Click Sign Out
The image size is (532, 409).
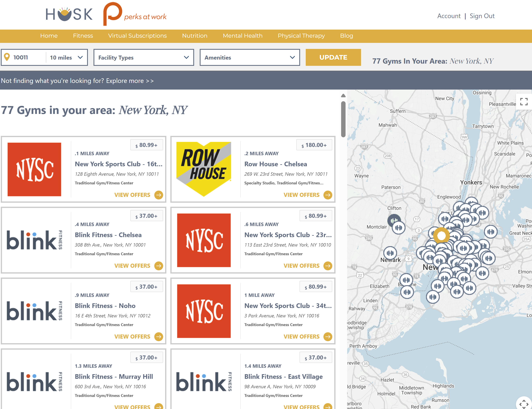pos(482,16)
